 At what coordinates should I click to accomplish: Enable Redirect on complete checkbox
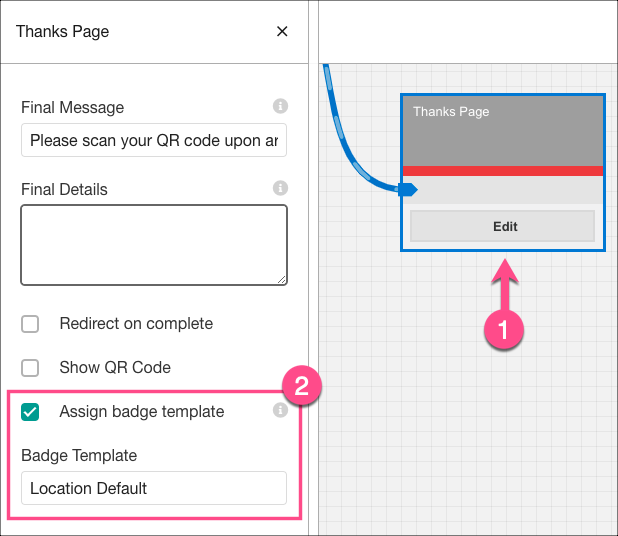click(30, 324)
